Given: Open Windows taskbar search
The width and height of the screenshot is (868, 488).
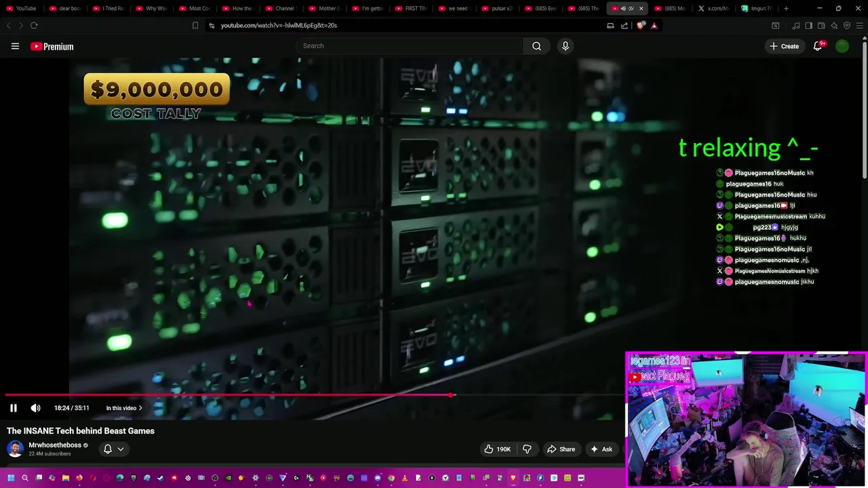Looking at the screenshot, I should click(x=25, y=478).
